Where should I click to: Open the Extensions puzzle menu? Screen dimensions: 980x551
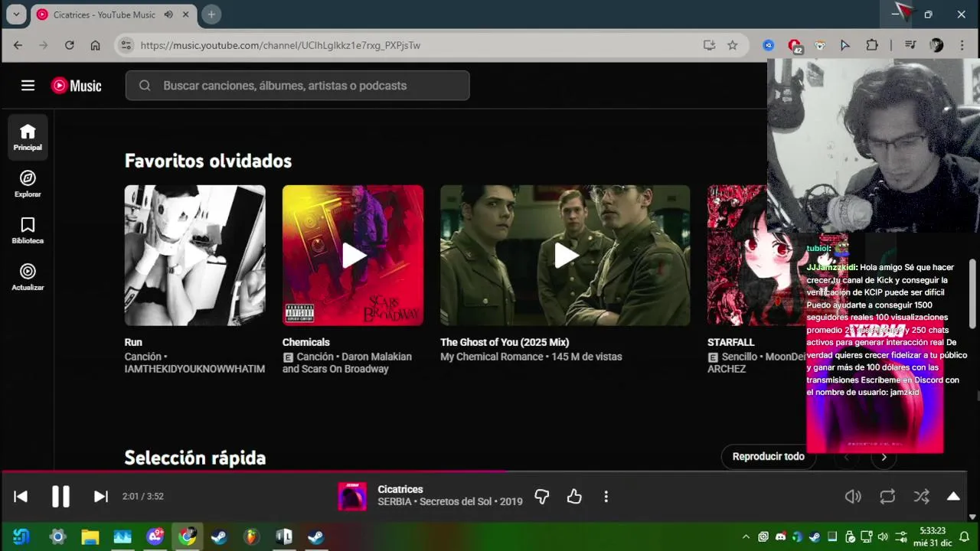pos(871,45)
